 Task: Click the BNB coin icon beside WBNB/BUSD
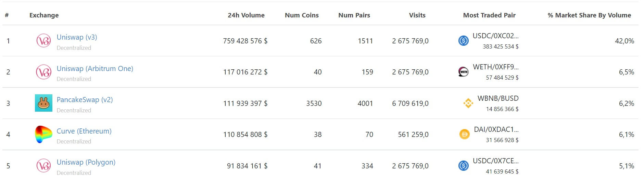[468, 103]
